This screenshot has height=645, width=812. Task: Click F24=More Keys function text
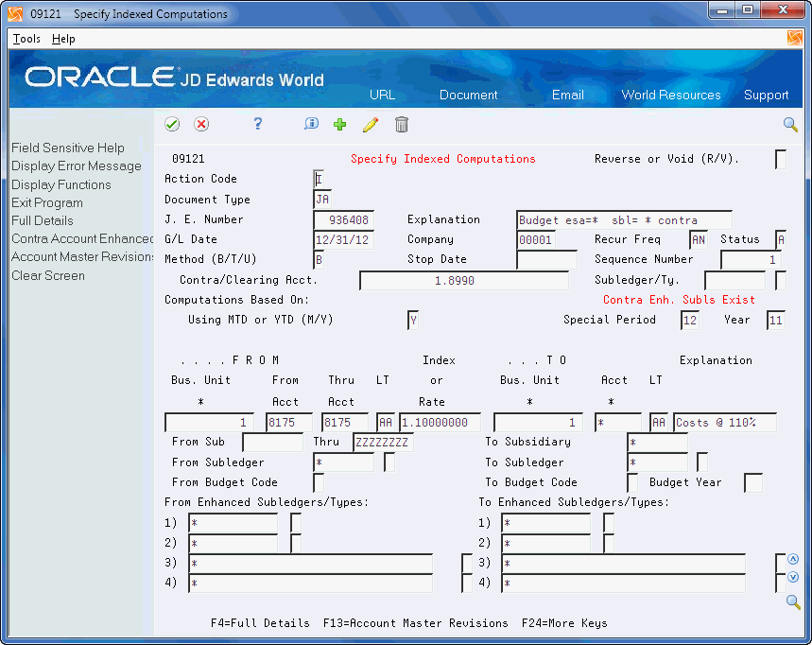(564, 623)
